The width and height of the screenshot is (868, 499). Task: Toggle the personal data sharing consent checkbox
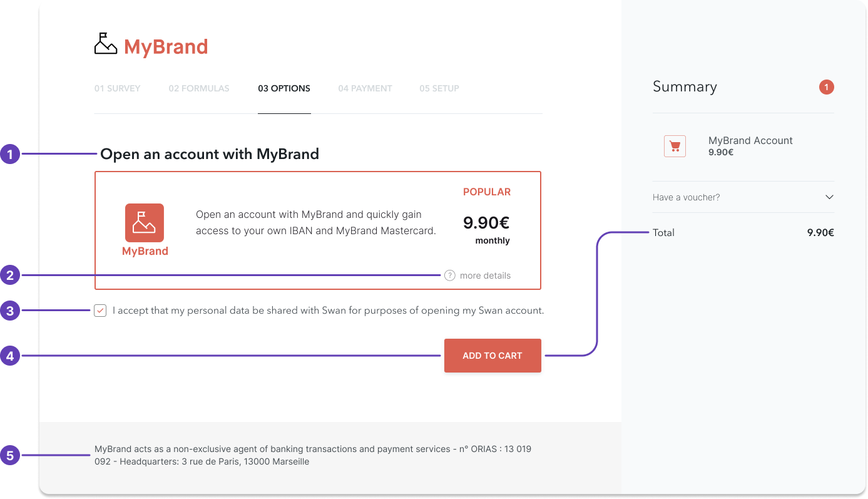tap(100, 311)
